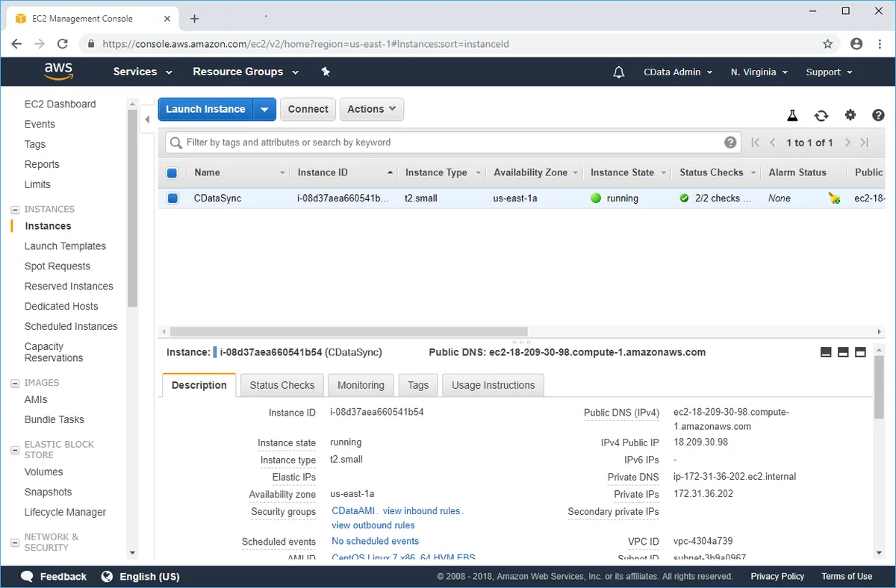The image size is (896, 588).
Task: Click the alarm status icon for CDataSync
Action: (834, 198)
